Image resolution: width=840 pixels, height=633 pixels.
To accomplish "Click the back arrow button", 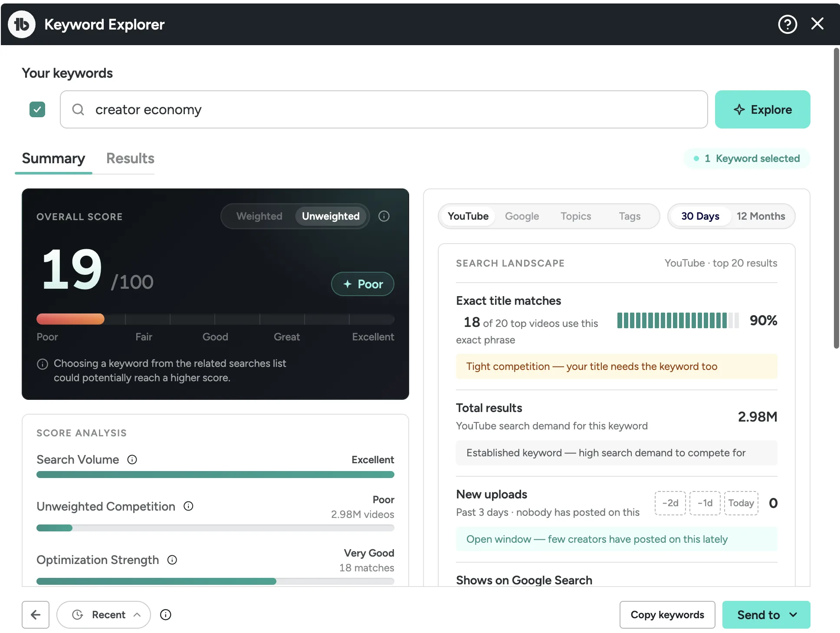I will (x=36, y=615).
